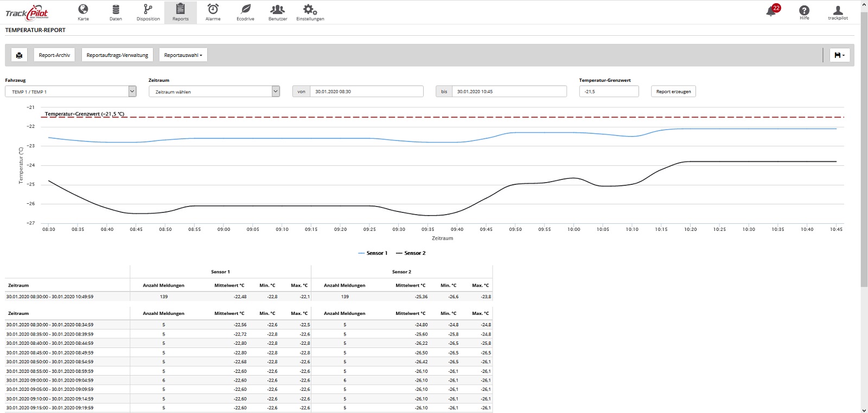Click the Report-Archiv button
The width and height of the screenshot is (868, 413).
(54, 55)
